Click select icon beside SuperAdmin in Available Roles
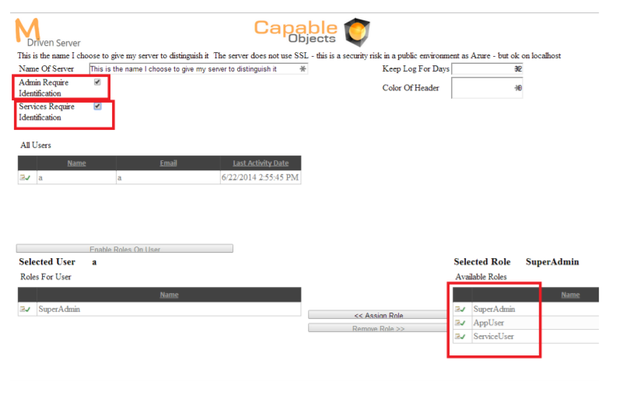 pos(461,309)
